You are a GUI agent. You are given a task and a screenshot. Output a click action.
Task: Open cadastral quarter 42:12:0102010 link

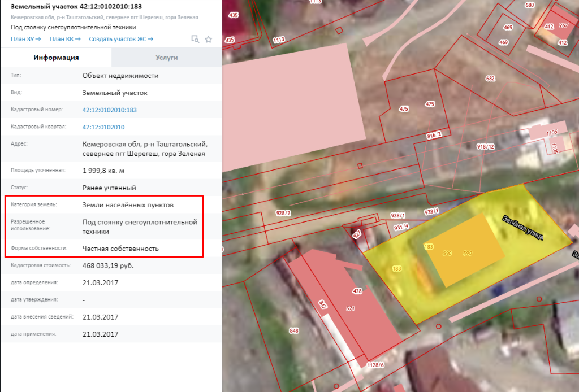pyautogui.click(x=103, y=127)
